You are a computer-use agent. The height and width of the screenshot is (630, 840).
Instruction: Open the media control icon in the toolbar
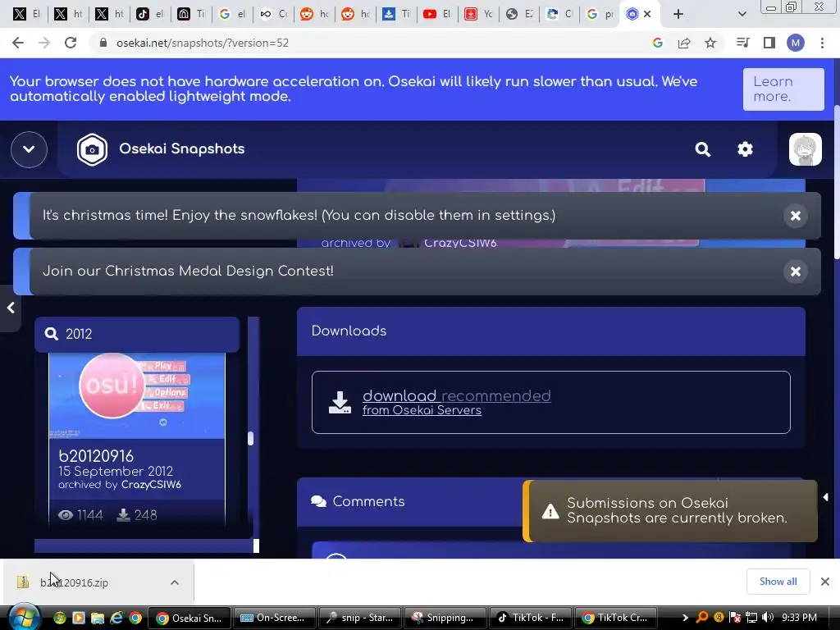[742, 43]
